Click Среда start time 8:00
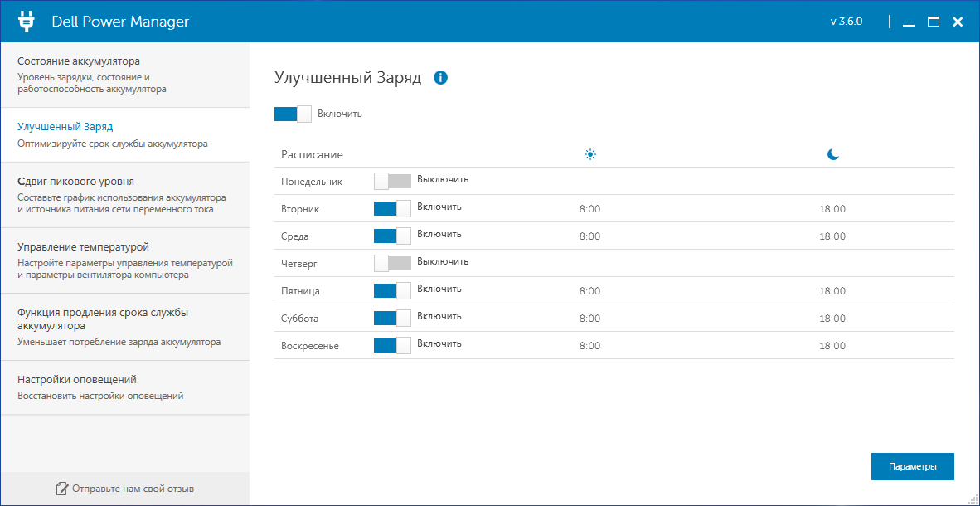The height and width of the screenshot is (506, 980). [x=590, y=236]
